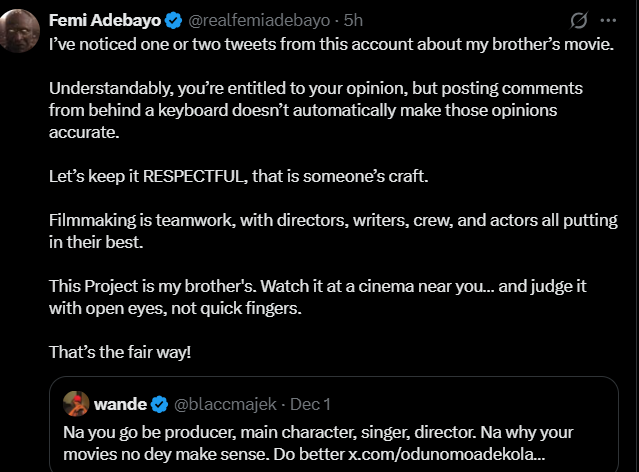Click the 'That's the fair way!' line
The image size is (639, 472).
pyautogui.click(x=121, y=351)
